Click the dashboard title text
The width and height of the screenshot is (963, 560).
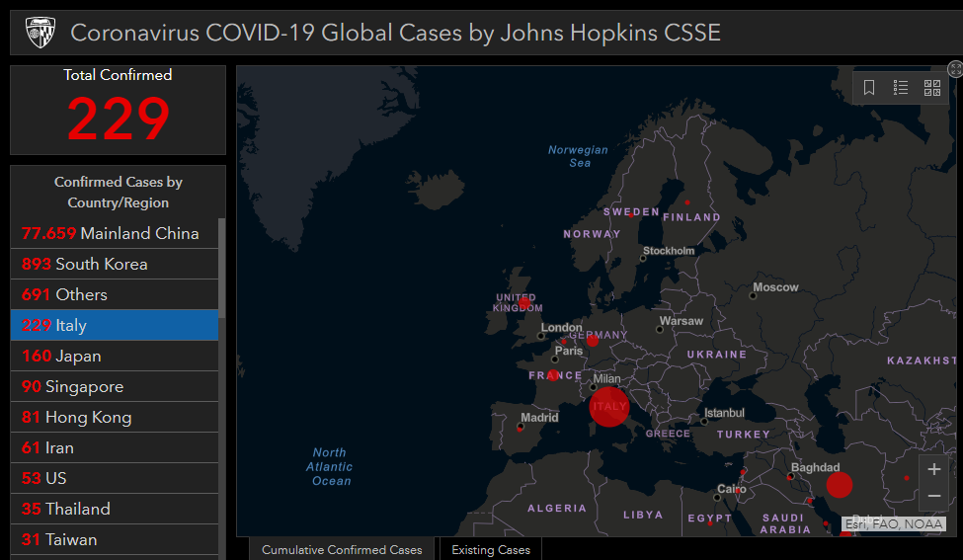395,33
